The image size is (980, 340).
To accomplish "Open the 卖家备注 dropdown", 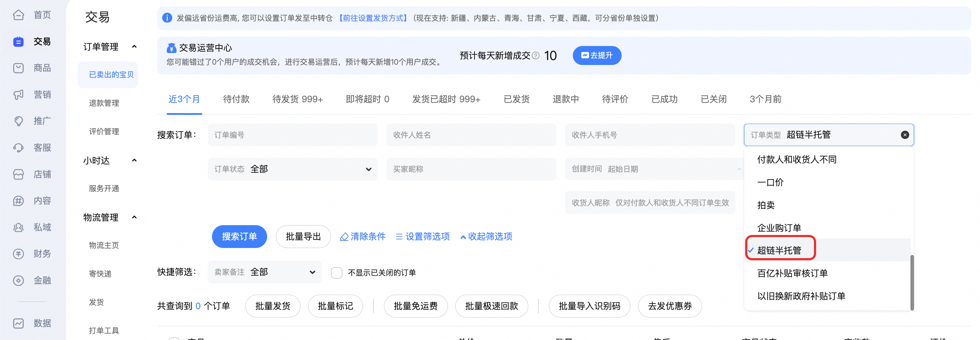I will click(x=264, y=272).
